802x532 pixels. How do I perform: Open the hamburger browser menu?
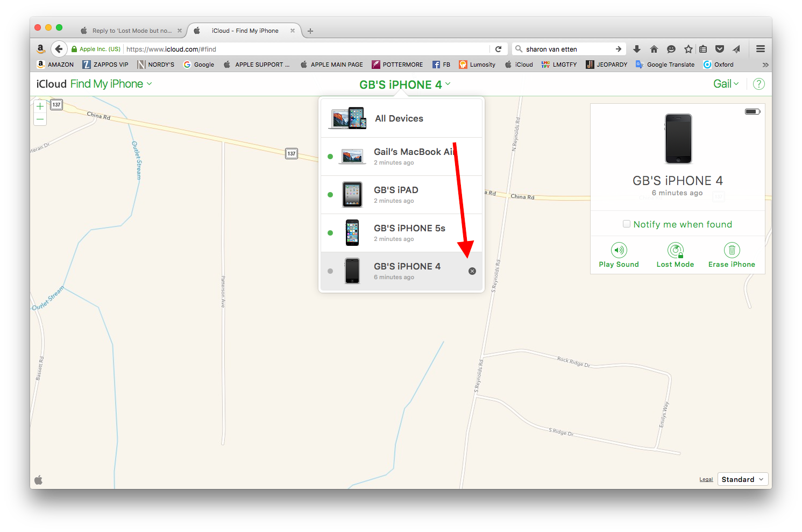(761, 49)
